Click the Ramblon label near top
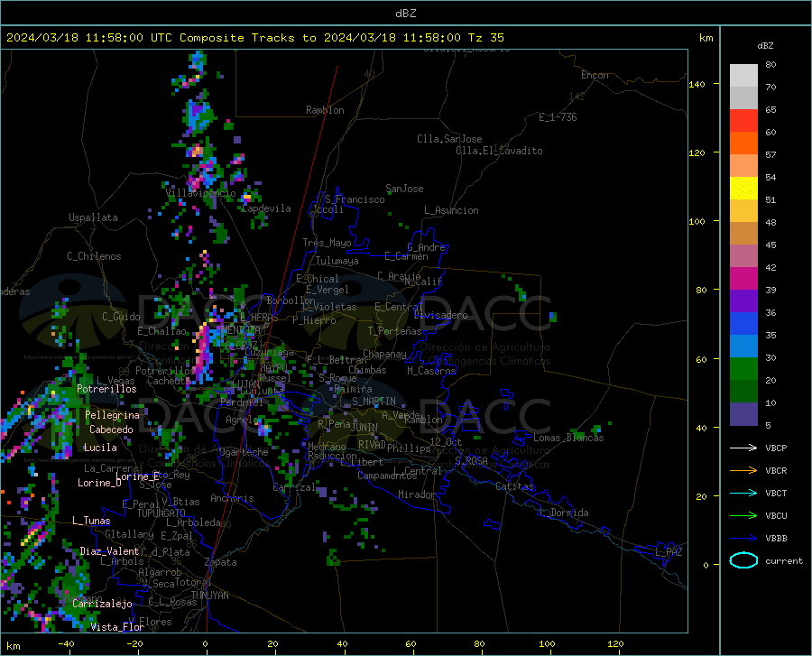The image size is (812, 656). click(x=325, y=110)
